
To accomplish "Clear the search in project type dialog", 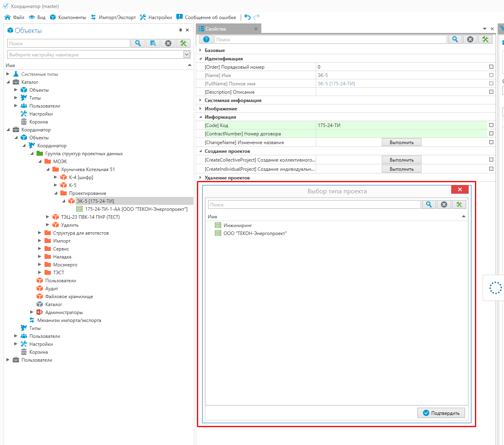I will coord(444,204).
